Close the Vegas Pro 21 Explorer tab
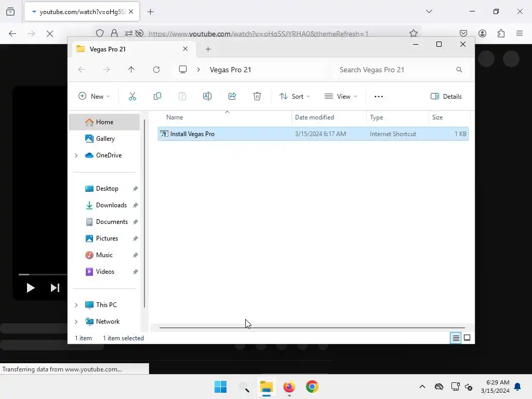Viewport: 532px width, 399px height. (x=185, y=49)
